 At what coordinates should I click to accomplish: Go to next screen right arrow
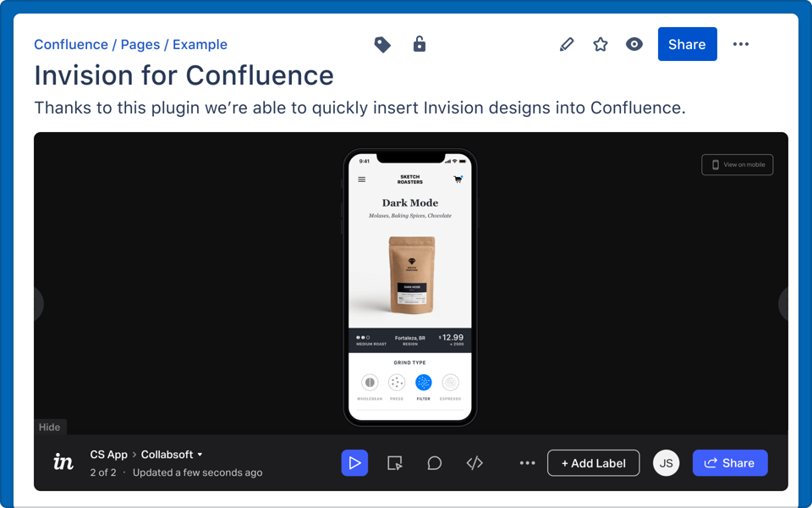coord(783,304)
